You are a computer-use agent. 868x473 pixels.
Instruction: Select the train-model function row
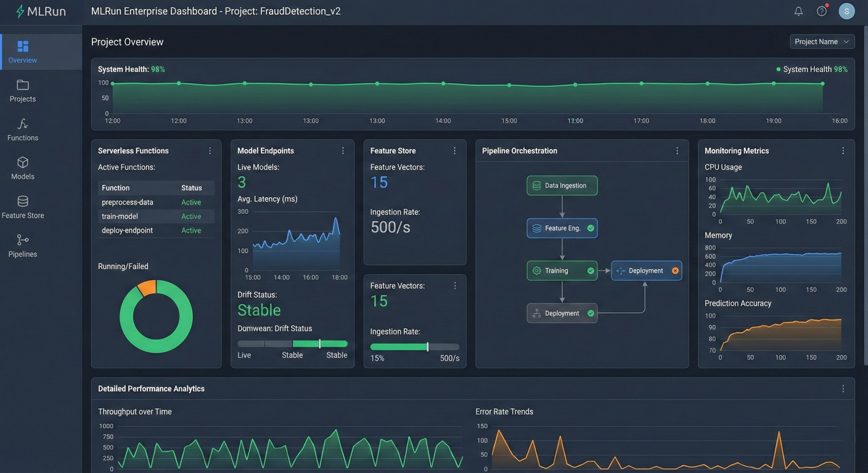coord(156,216)
